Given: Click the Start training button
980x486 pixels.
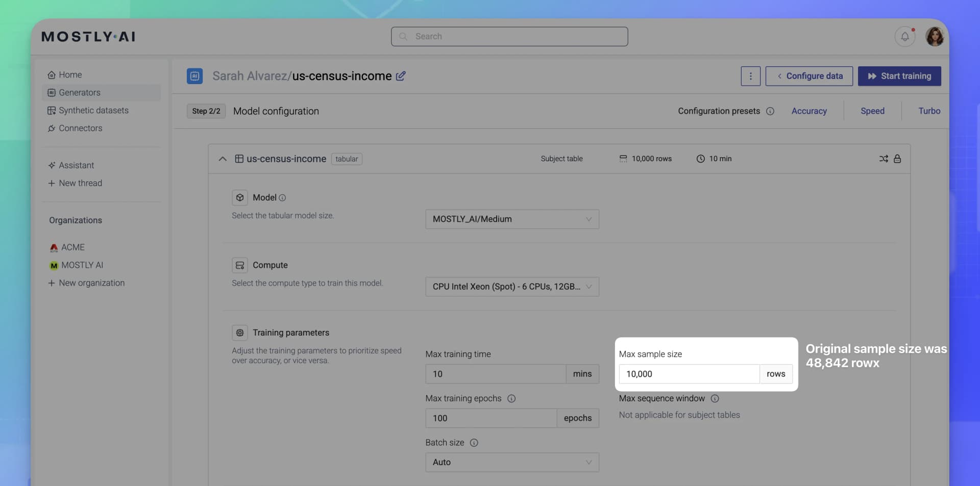Looking at the screenshot, I should click(899, 76).
